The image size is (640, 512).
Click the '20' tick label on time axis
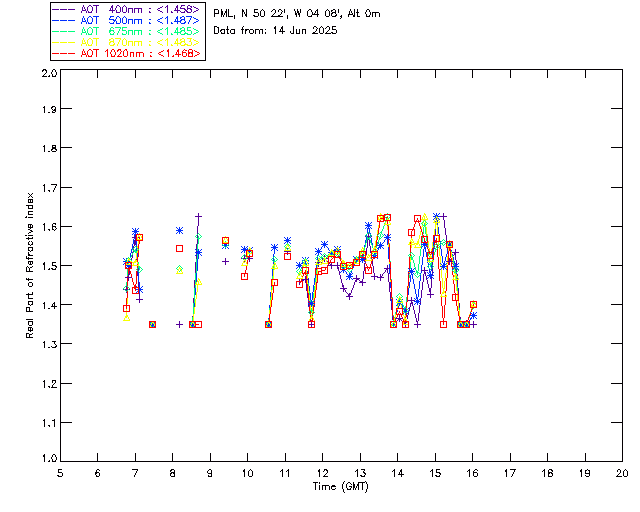[x=622, y=473]
